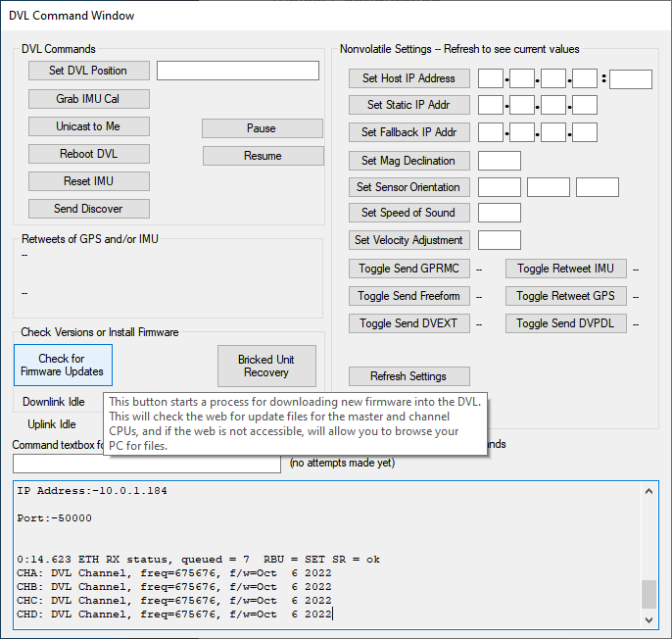Click the Resume button
Viewport: 672px width, 639px height.
click(263, 156)
